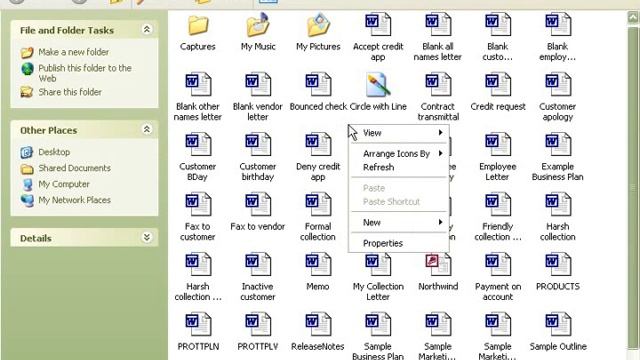The height and width of the screenshot is (360, 640).
Task: Open Arrange Icons By submenu
Action: click(399, 154)
